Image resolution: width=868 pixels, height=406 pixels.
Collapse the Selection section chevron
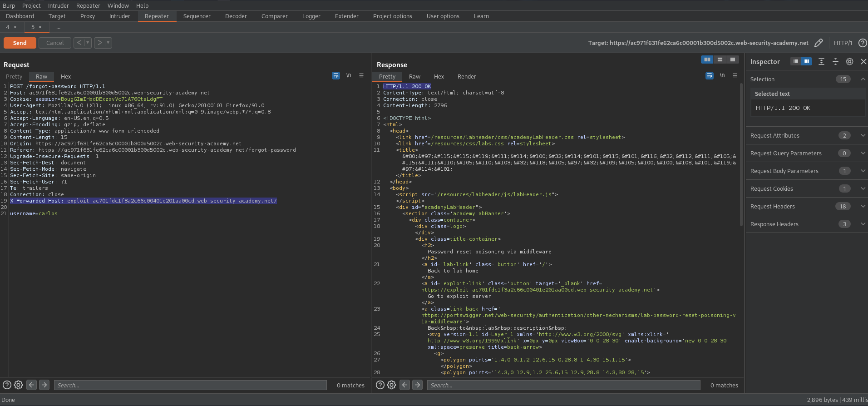pyautogui.click(x=863, y=79)
